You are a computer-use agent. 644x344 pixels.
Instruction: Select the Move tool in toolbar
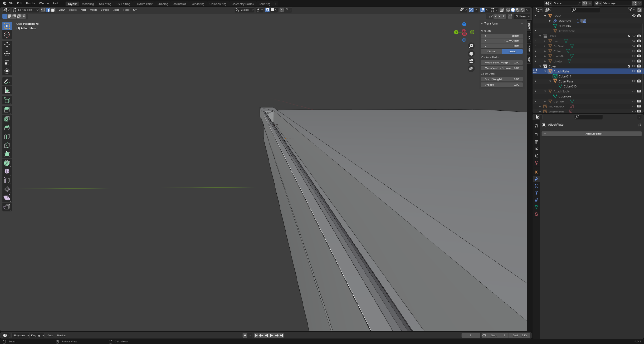(x=7, y=45)
